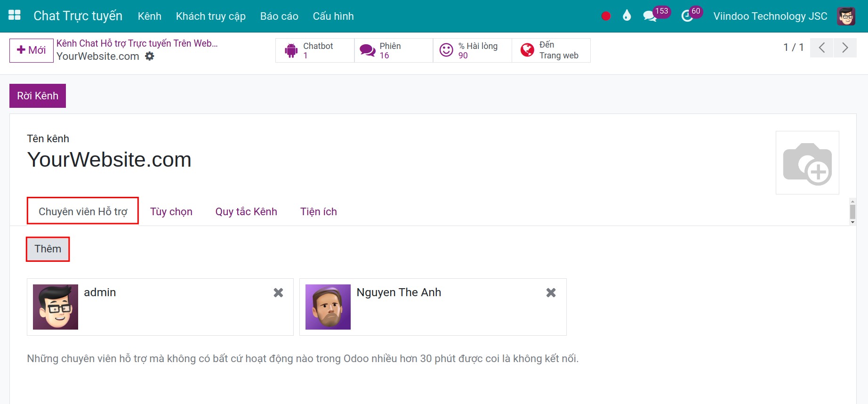Open the conversations icon with 153 badge
The image size is (868, 404).
click(x=651, y=16)
